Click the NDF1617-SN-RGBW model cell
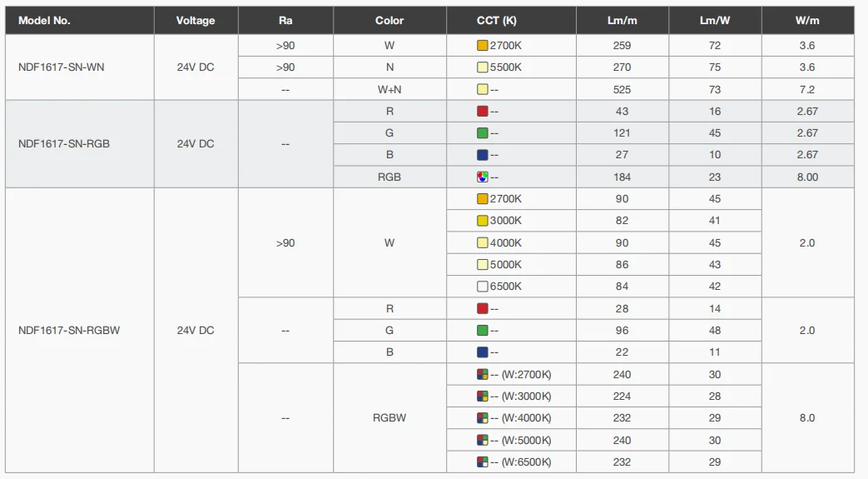The image size is (868, 479). click(69, 330)
